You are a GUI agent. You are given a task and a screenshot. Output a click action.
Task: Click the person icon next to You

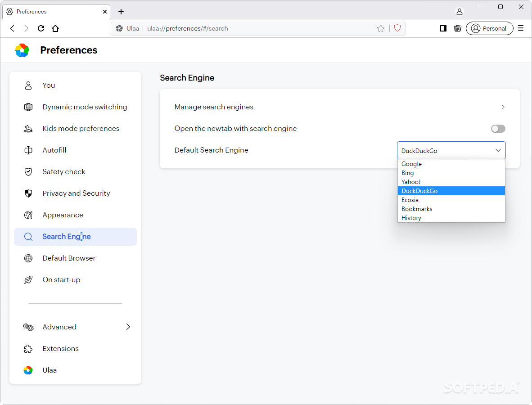pos(28,85)
